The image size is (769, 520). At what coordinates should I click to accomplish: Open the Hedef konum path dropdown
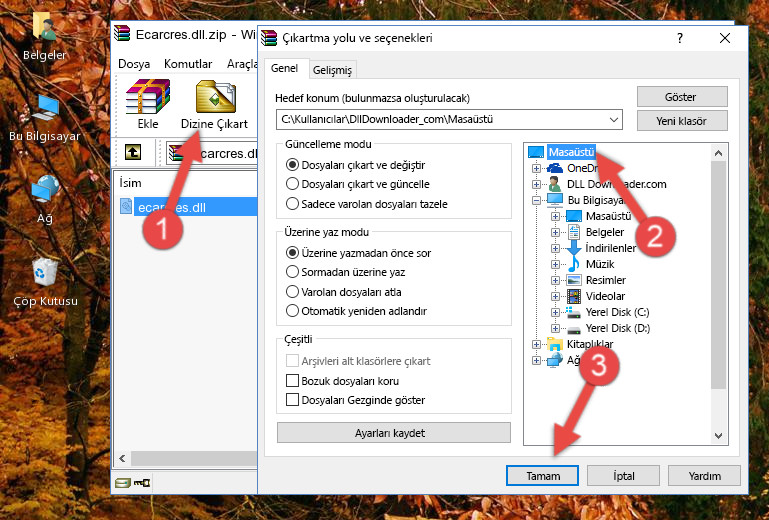(614, 119)
